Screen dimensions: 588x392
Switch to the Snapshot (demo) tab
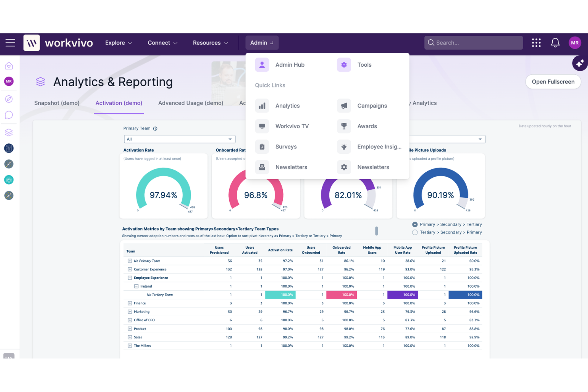coord(57,103)
